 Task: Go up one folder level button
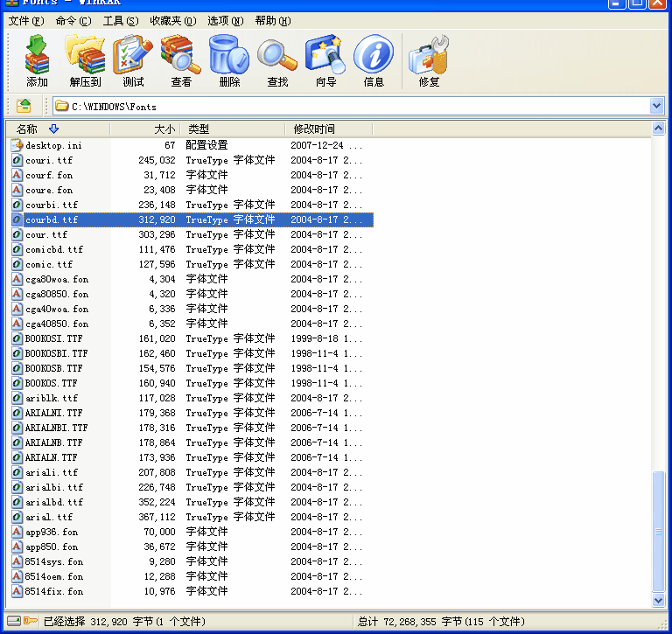24,106
